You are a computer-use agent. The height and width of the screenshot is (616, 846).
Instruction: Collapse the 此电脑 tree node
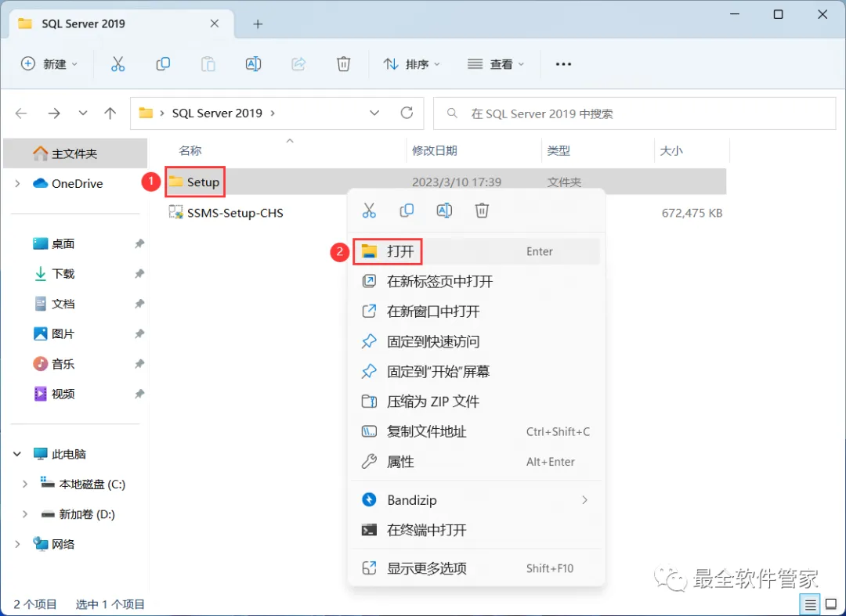(17, 454)
